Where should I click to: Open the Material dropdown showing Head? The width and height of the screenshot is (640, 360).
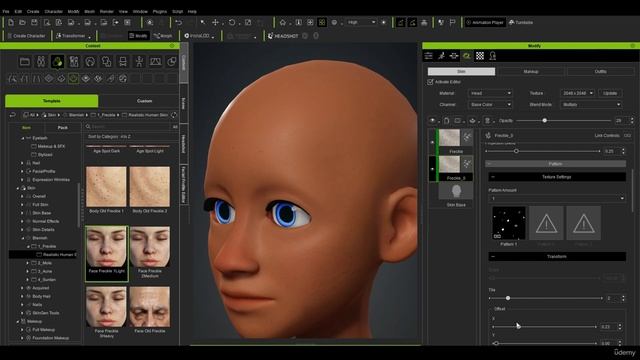point(490,93)
